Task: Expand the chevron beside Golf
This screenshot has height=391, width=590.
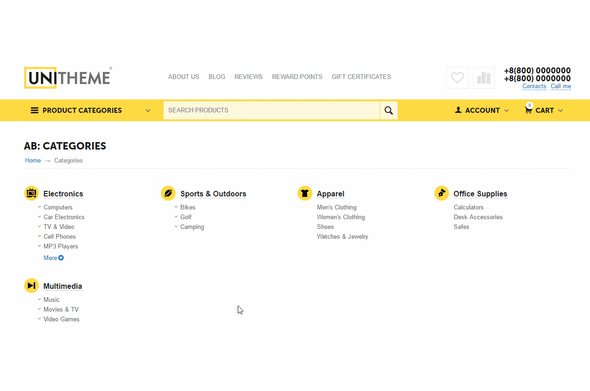Action: (x=176, y=217)
